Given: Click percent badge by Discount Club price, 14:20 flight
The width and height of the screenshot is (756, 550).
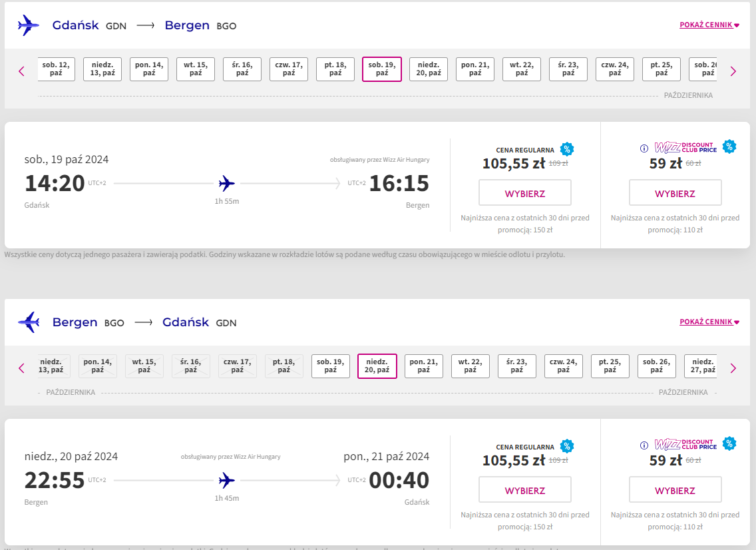Looking at the screenshot, I should click(x=729, y=146).
